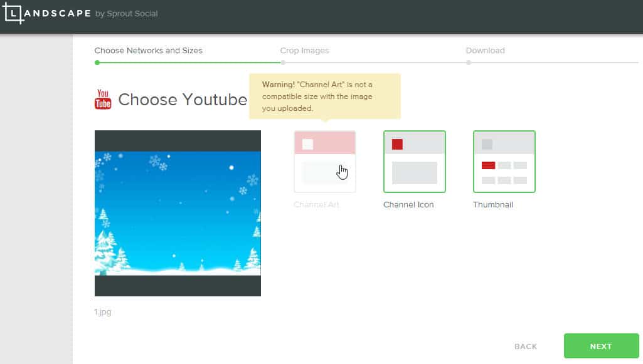The width and height of the screenshot is (643, 364).
Task: Select the Channel Art size tile
Action: coord(325,161)
